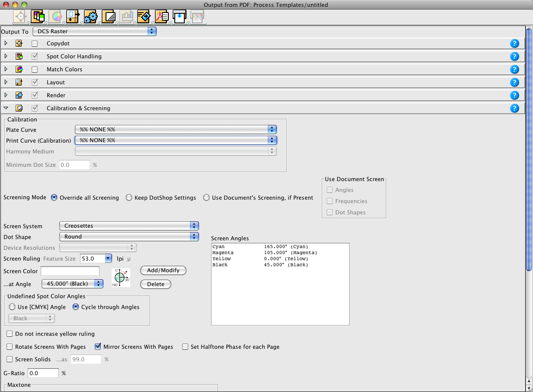Check Do not increase yellow ruling

point(10,334)
